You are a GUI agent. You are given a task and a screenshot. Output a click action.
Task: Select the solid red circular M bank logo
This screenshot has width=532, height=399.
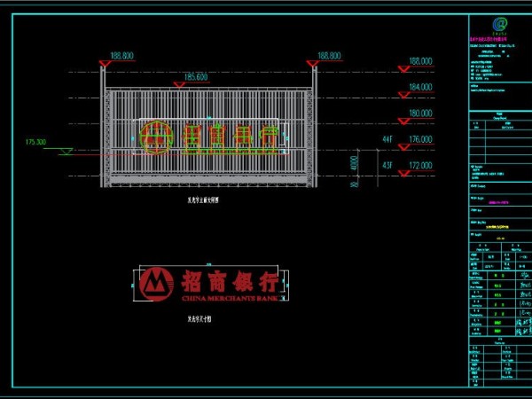pos(156,284)
